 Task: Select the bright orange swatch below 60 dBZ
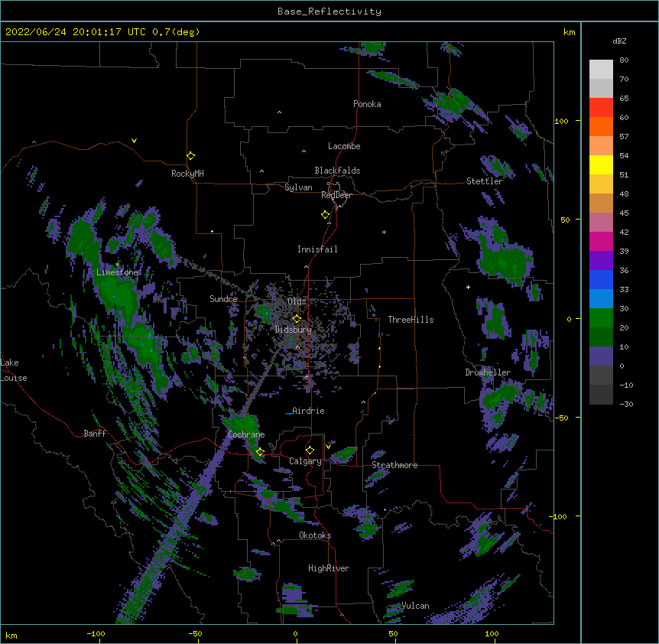(x=601, y=126)
